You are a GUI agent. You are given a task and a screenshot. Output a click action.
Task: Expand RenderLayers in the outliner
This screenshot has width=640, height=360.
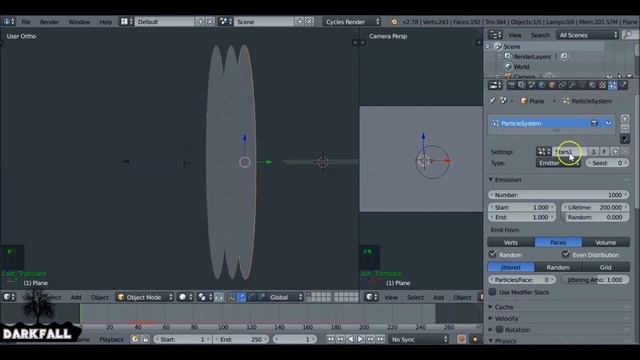pos(500,56)
